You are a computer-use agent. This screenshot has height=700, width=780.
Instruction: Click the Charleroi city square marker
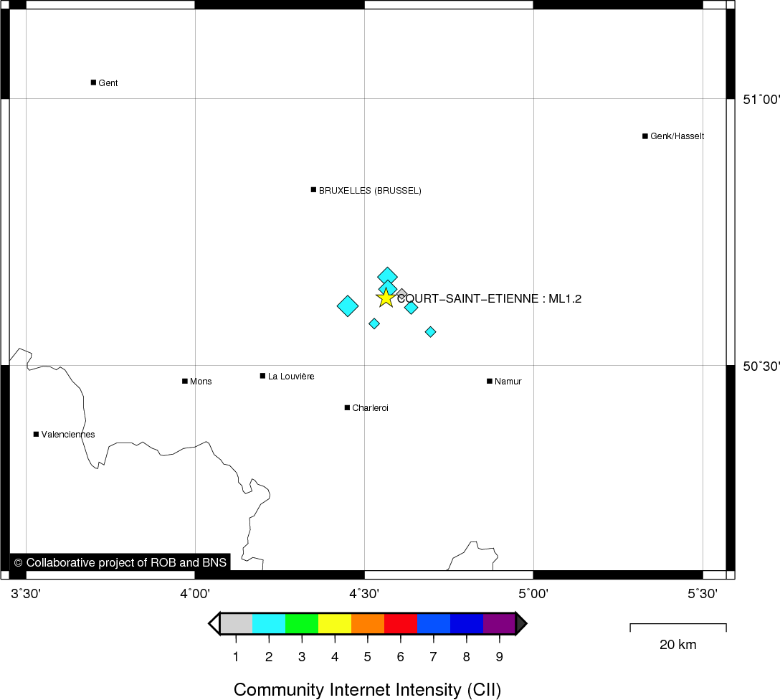point(347,408)
